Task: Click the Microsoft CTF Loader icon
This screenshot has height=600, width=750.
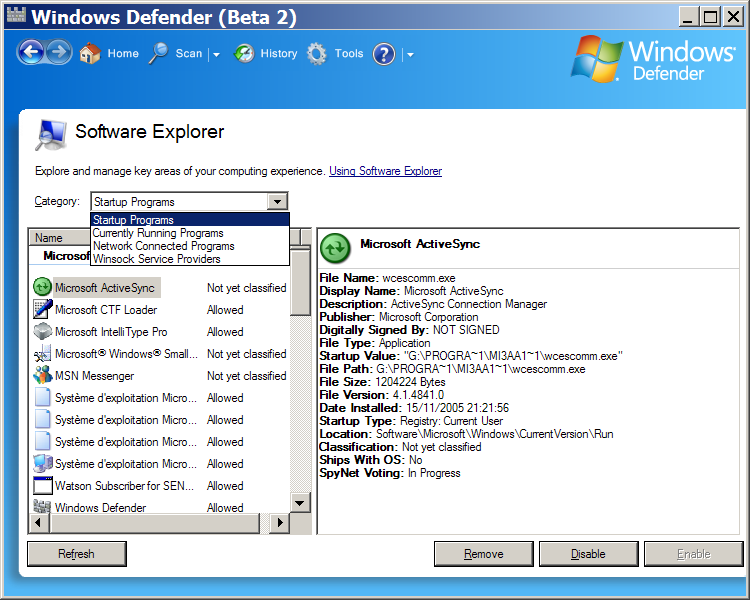Action: coord(43,309)
